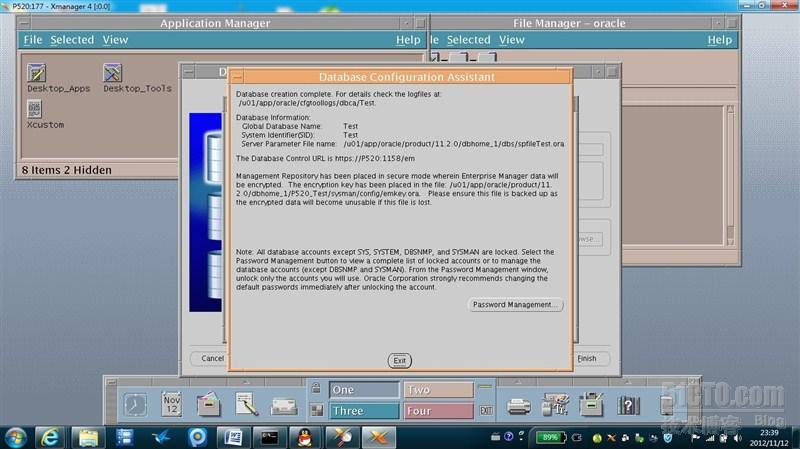Click the File Manager - oracle title bar

569,23
